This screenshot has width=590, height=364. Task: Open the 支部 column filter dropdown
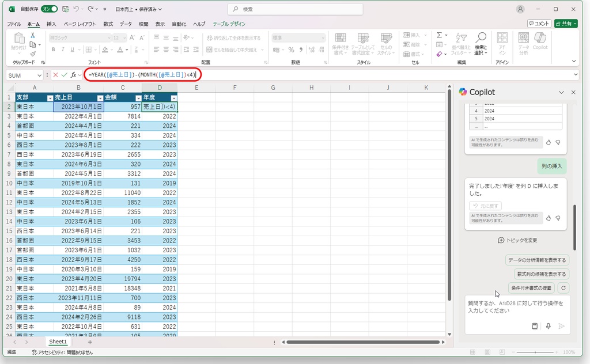click(x=50, y=98)
